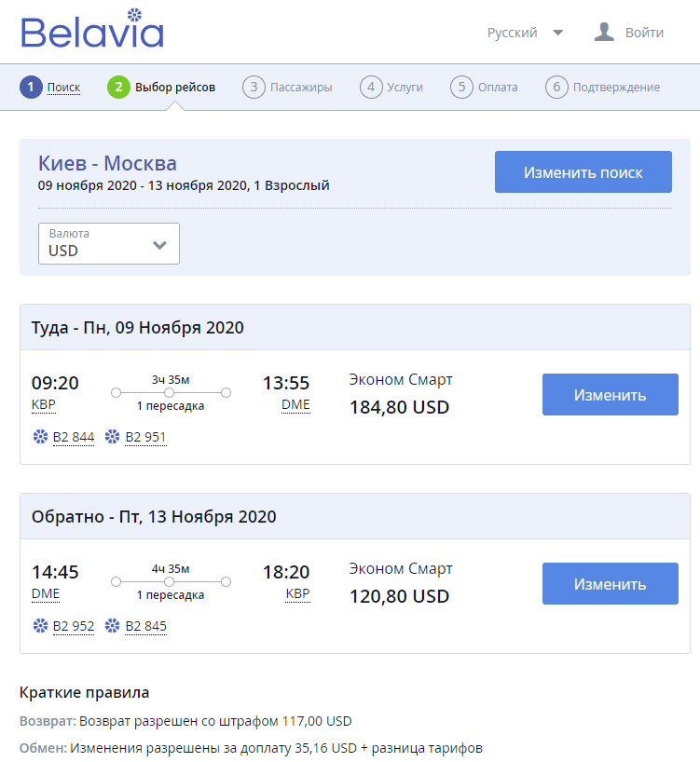Go back to the Поиск step

point(63,87)
